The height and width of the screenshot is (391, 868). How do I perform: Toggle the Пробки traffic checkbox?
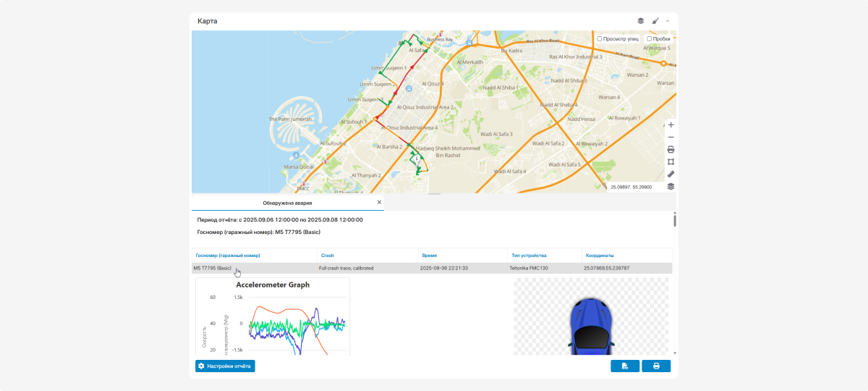coord(650,39)
